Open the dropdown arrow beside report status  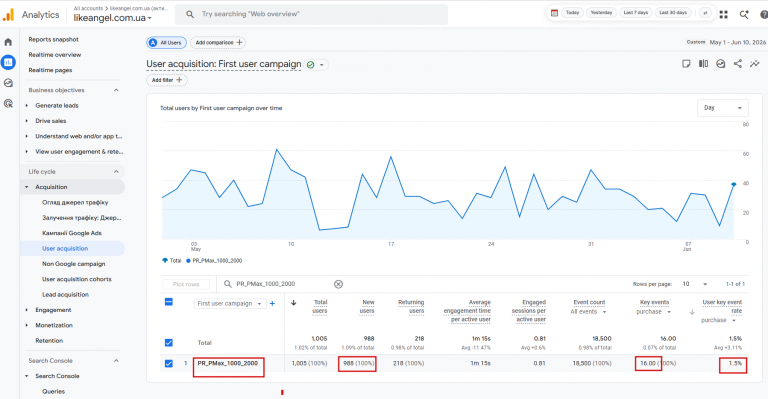coord(322,65)
